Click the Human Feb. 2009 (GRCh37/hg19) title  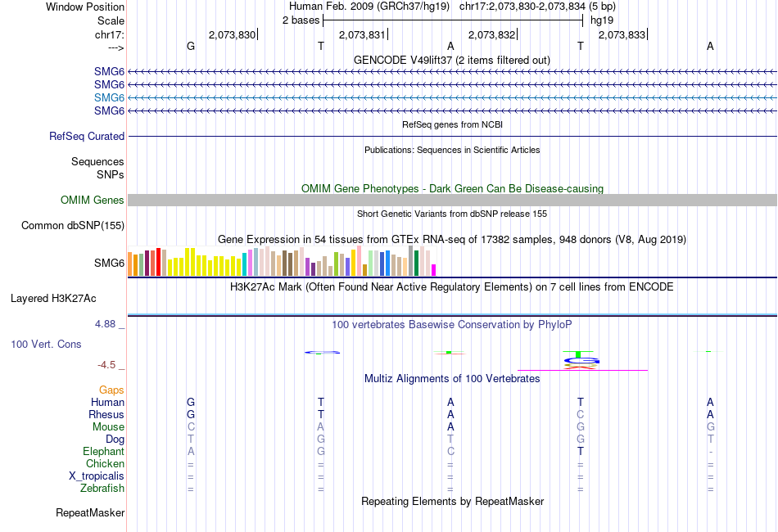[369, 7]
